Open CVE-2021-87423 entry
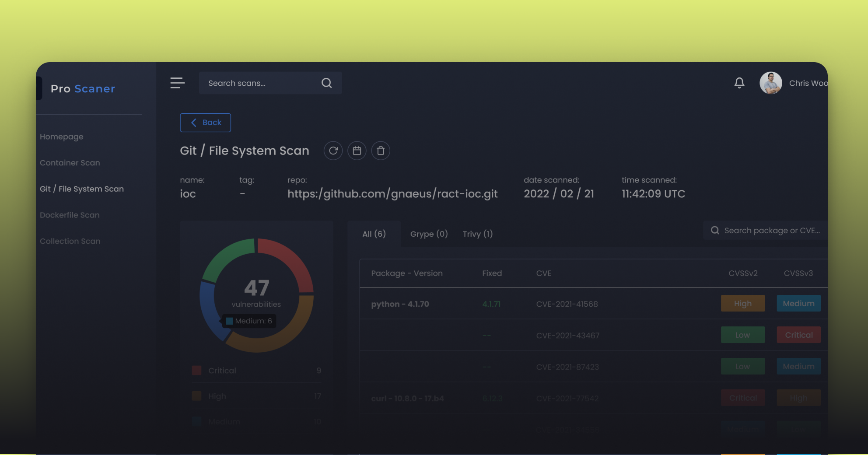The height and width of the screenshot is (455, 868). [567, 367]
